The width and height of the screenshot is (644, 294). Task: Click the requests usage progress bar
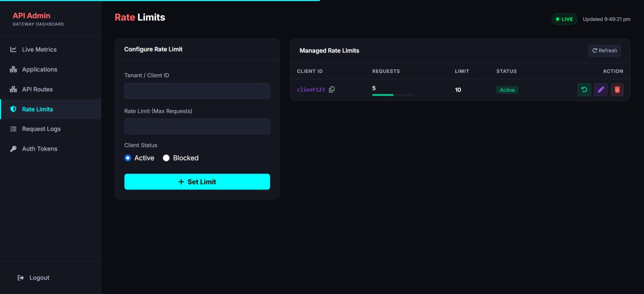(x=393, y=95)
